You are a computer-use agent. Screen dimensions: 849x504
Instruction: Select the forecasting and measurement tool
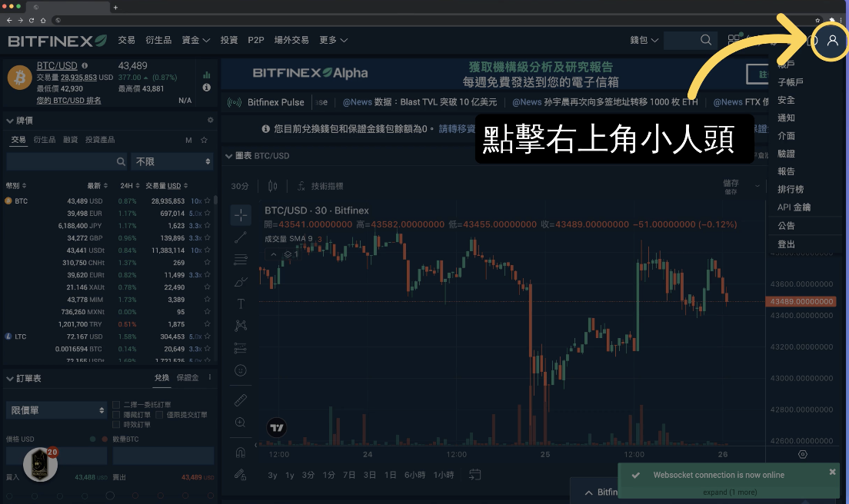click(x=241, y=348)
